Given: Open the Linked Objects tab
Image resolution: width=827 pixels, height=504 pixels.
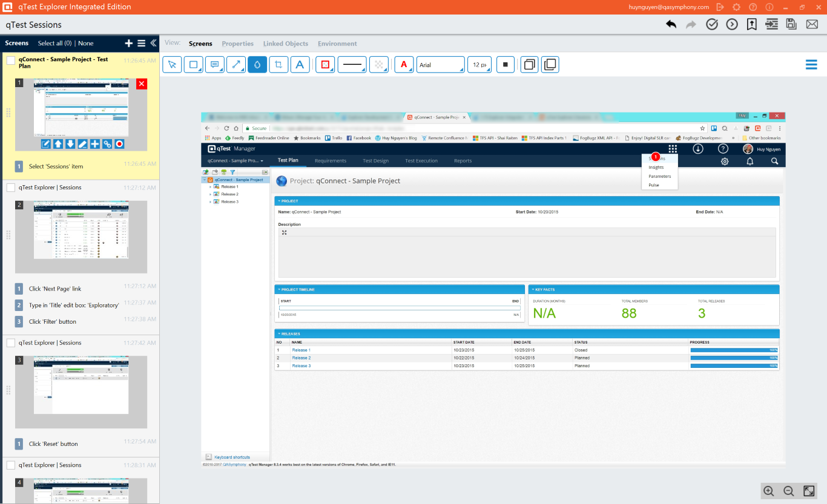Looking at the screenshot, I should [x=286, y=44].
